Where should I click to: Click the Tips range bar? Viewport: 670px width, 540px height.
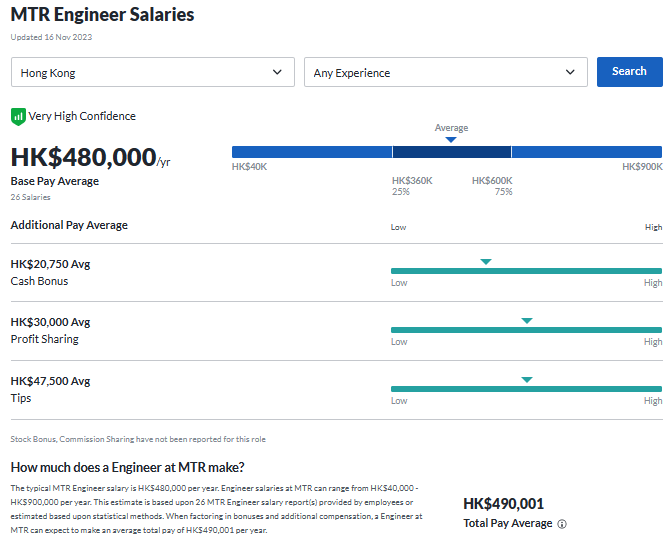tap(526, 389)
